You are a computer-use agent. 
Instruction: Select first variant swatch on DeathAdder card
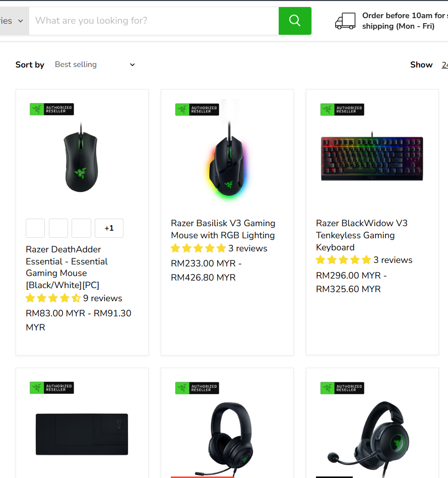point(36,228)
